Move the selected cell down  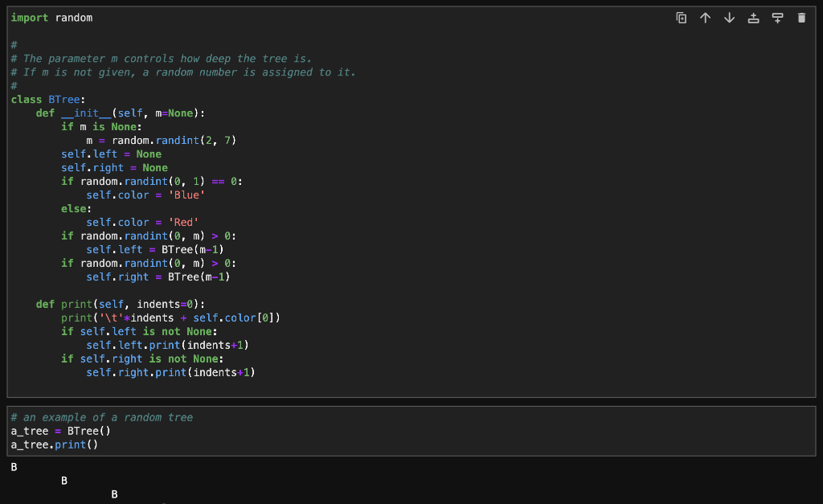729,17
